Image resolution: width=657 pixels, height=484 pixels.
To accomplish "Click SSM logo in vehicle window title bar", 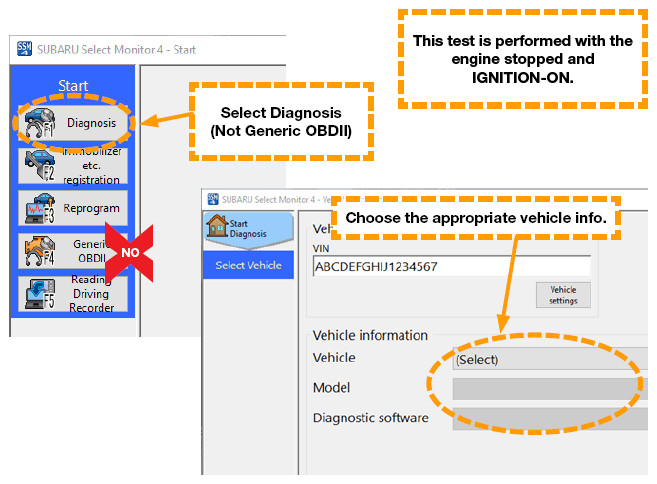I will [x=213, y=198].
